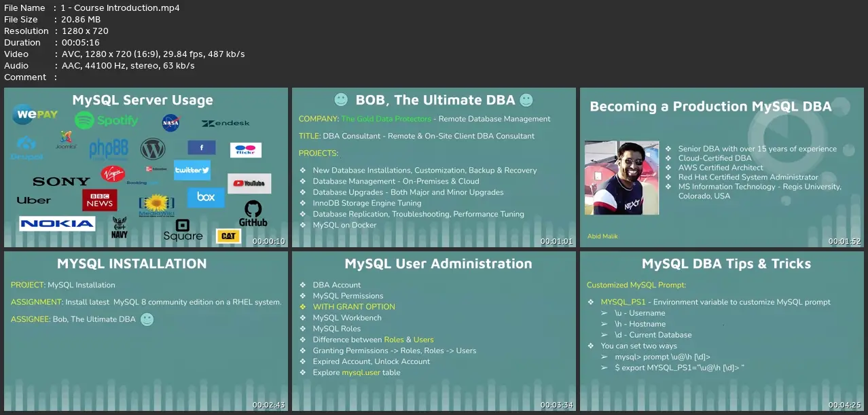
Task: Click the red Virgin logo
Action: (113, 175)
